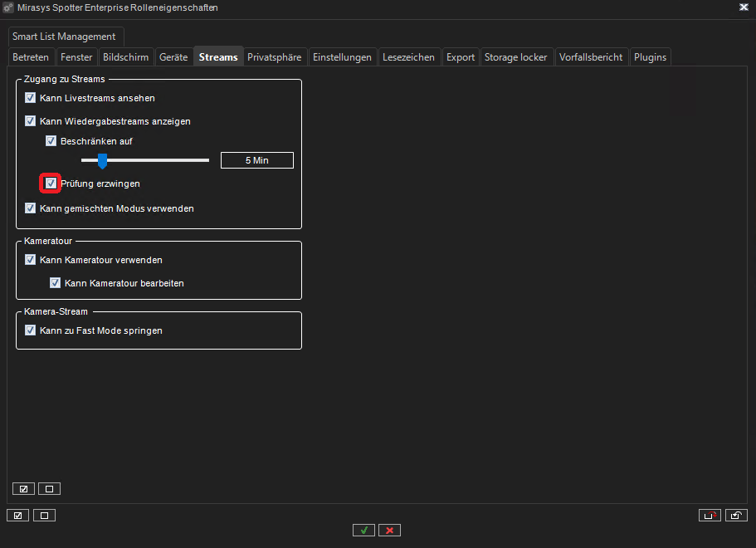Click the deselect-all icon at the window bottom left
This screenshot has width=756, height=548.
point(44,515)
